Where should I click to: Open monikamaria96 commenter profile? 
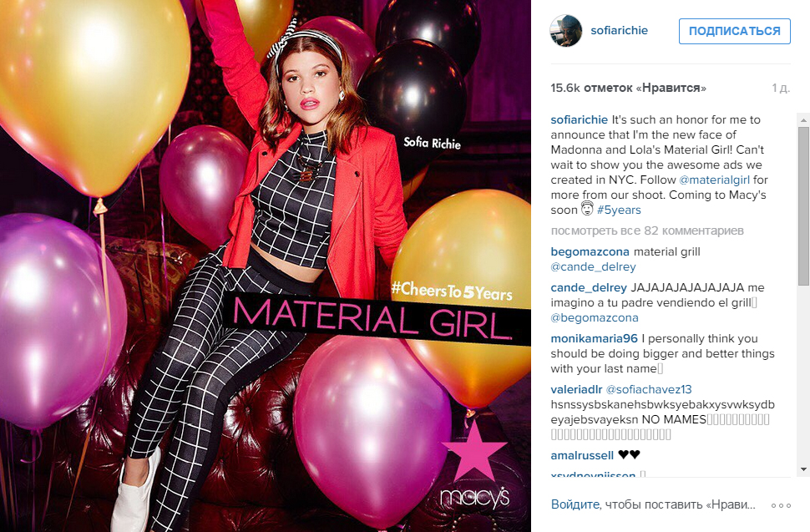pyautogui.click(x=594, y=338)
